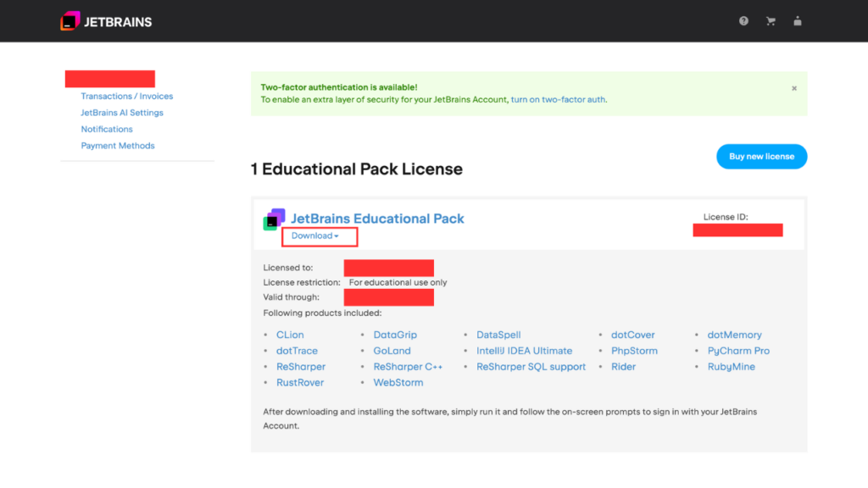Open the user account profile icon
The width and height of the screenshot is (868, 488).
(x=798, y=21)
